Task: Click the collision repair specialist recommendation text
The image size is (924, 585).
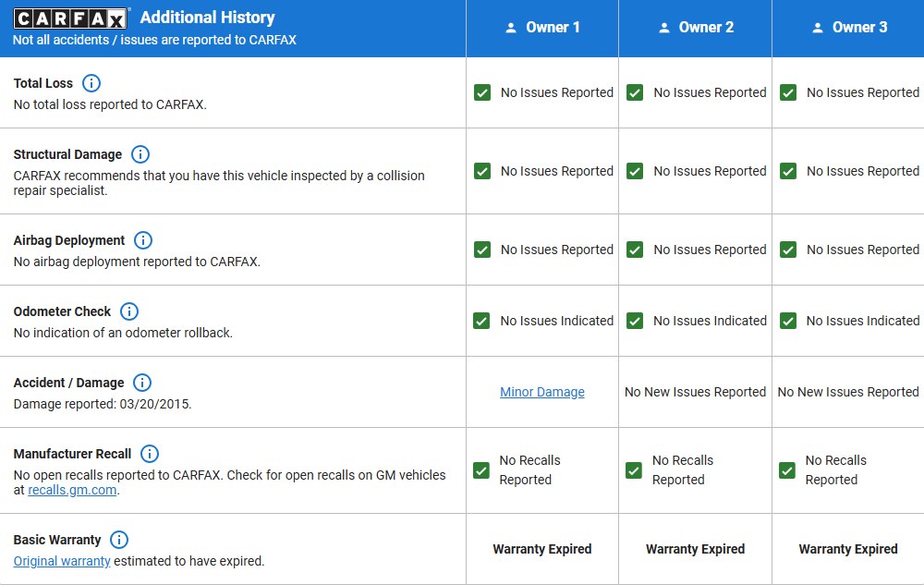Action: point(219,183)
